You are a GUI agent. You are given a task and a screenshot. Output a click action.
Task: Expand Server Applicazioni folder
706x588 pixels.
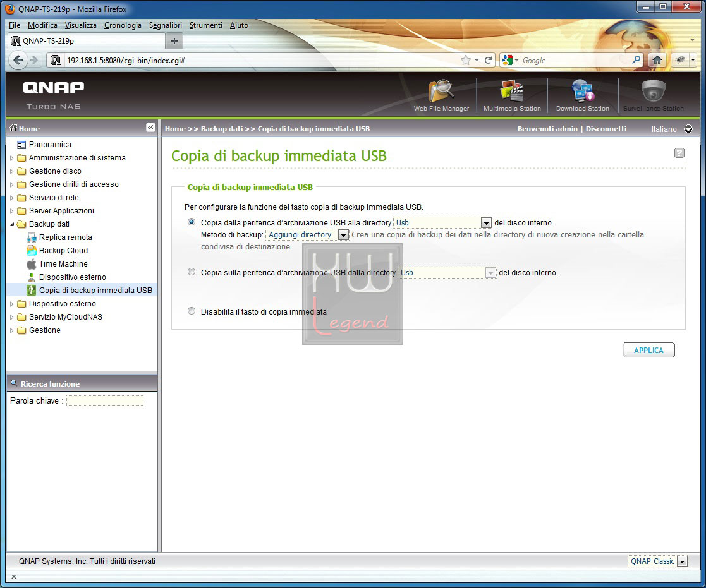[12, 211]
